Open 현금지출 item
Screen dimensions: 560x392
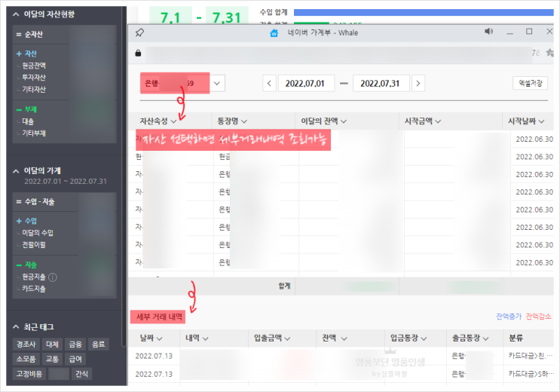click(34, 277)
